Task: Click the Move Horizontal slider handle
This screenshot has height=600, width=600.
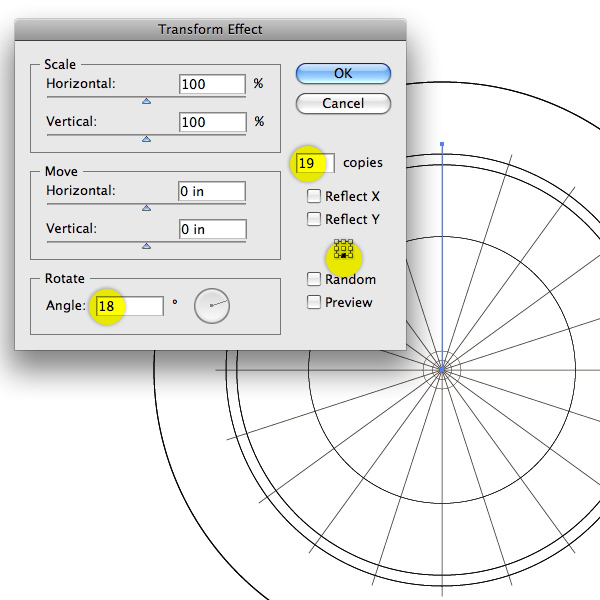Action: 146,208
